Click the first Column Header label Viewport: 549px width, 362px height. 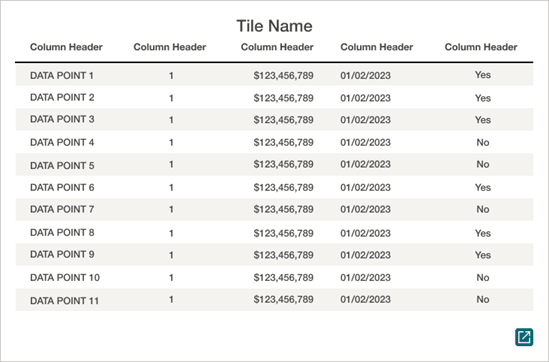[66, 47]
